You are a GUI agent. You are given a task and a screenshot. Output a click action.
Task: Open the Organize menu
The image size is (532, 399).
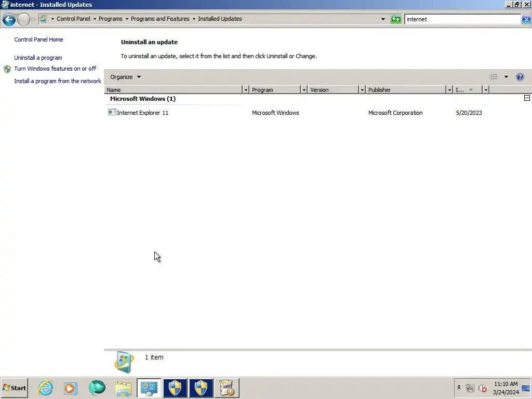point(125,77)
